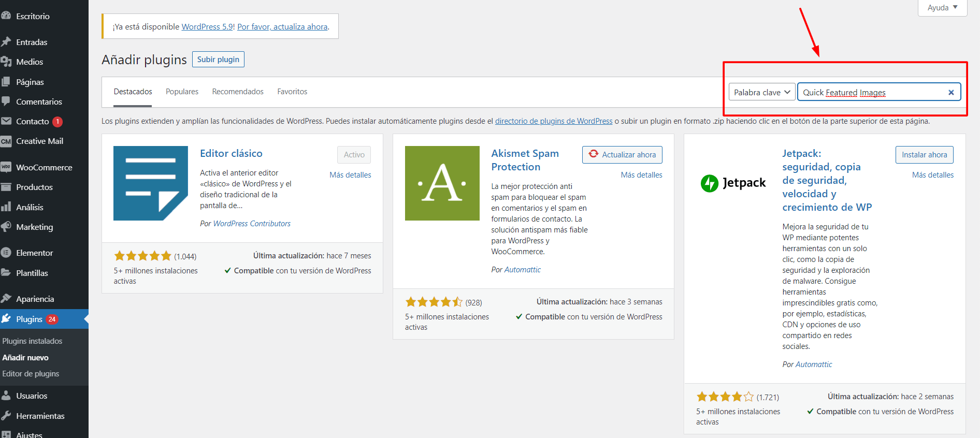Click the Comentarios speech bubble icon
Image resolution: width=980 pixels, height=438 pixels.
(6, 101)
